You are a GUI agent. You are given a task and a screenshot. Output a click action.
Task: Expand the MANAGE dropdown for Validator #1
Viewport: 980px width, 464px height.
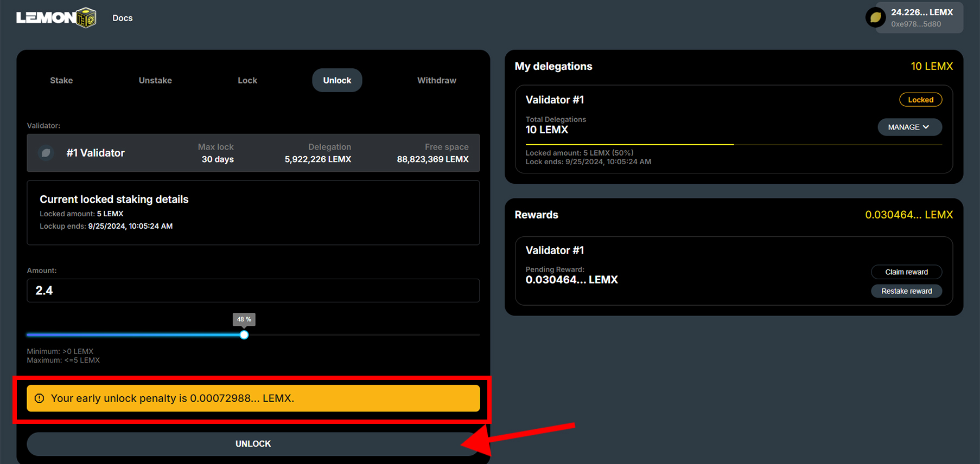click(909, 127)
